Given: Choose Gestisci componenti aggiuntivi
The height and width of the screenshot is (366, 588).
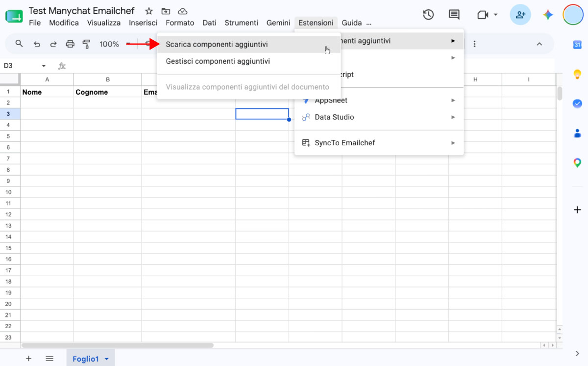Looking at the screenshot, I should [248, 61].
